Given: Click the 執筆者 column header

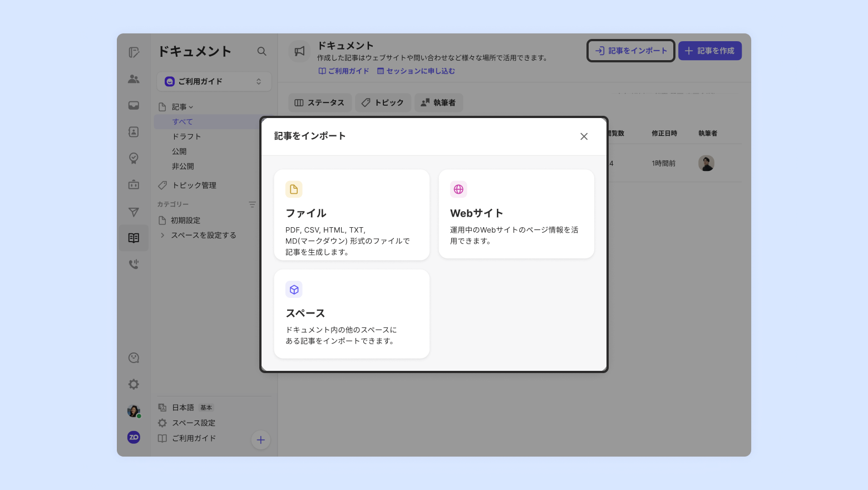Looking at the screenshot, I should point(708,134).
